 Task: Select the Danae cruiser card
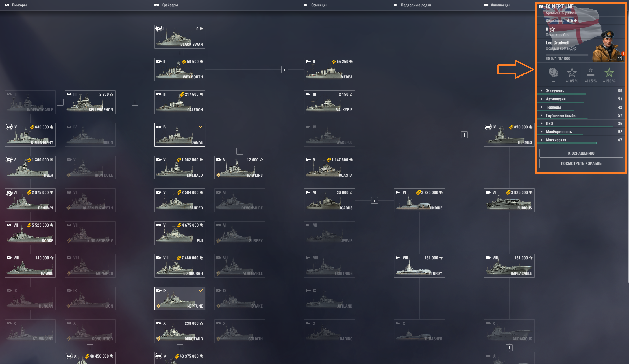coord(180,135)
